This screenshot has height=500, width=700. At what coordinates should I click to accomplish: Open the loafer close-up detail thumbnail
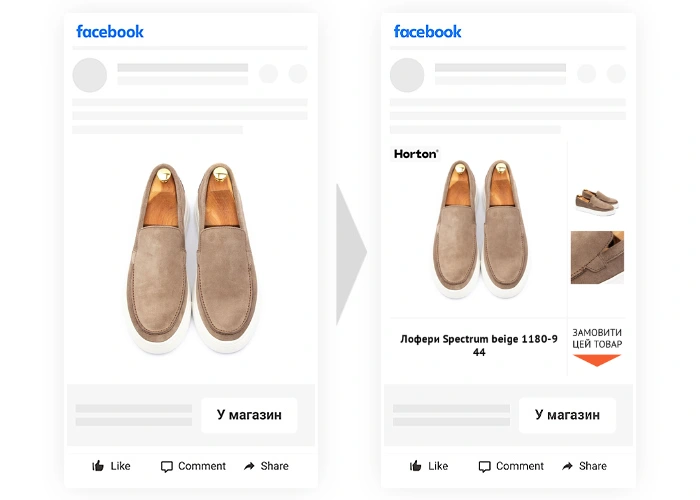pyautogui.click(x=597, y=258)
